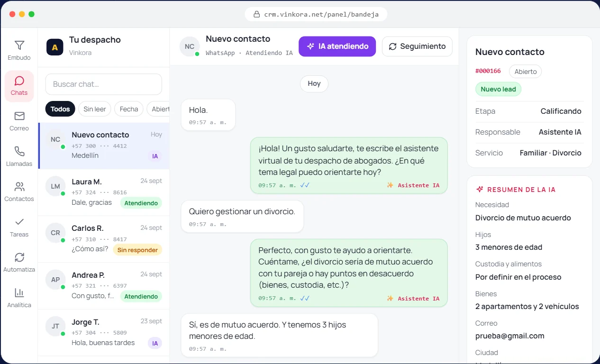Image resolution: width=600 pixels, height=364 pixels.
Task: Open the Contactos people icon
Action: click(19, 187)
